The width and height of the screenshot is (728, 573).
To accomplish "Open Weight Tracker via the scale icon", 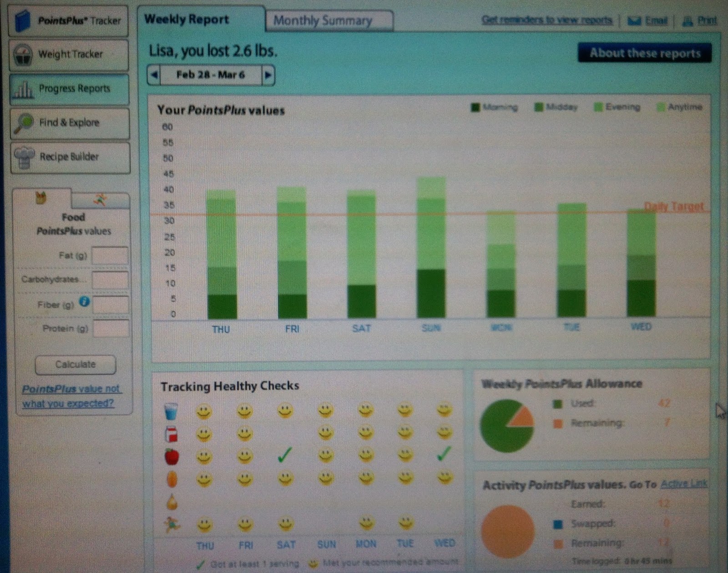I will tap(23, 55).
